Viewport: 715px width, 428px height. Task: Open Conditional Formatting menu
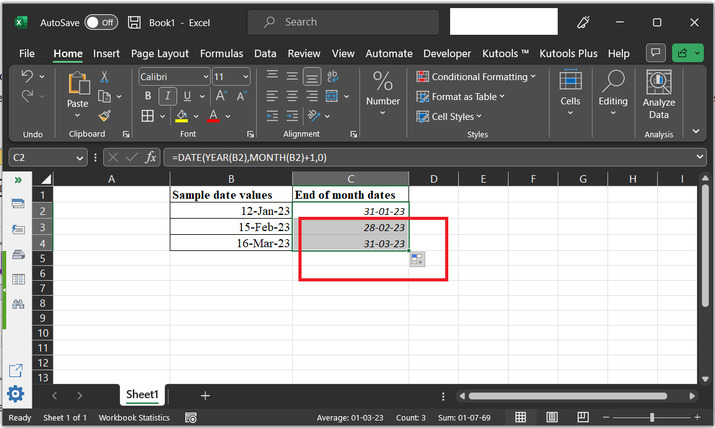coord(476,77)
